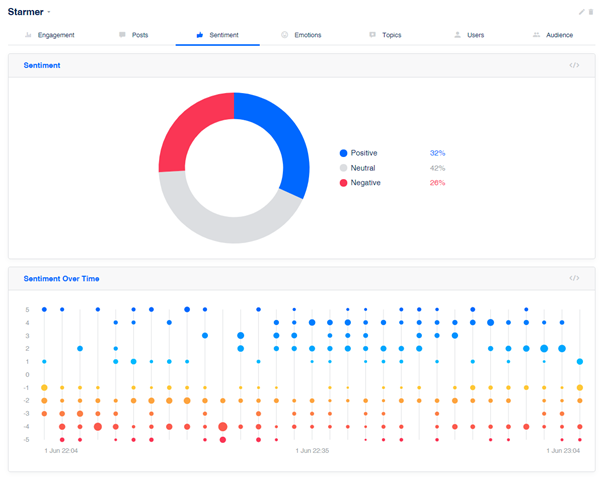This screenshot has width=602, height=478.
Task: Switch to the Users tab
Action: tap(469, 35)
